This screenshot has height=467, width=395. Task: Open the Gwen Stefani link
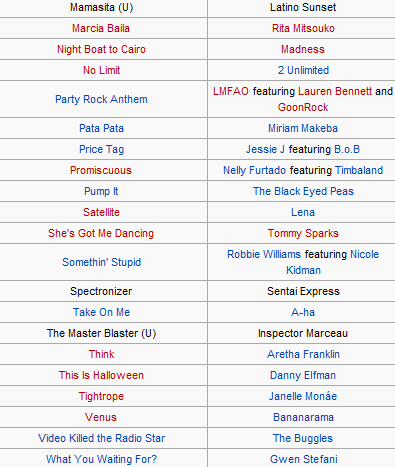pyautogui.click(x=303, y=459)
